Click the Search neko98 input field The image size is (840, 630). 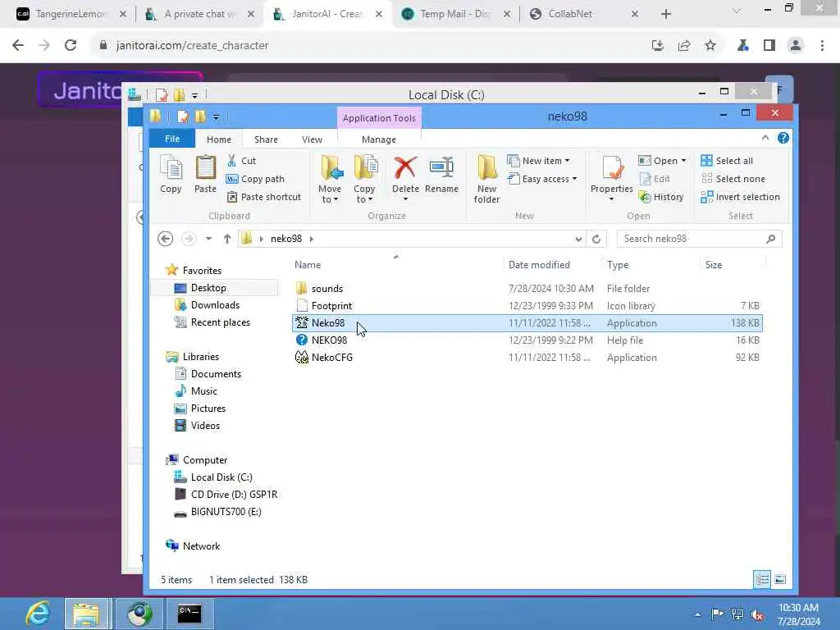click(699, 239)
